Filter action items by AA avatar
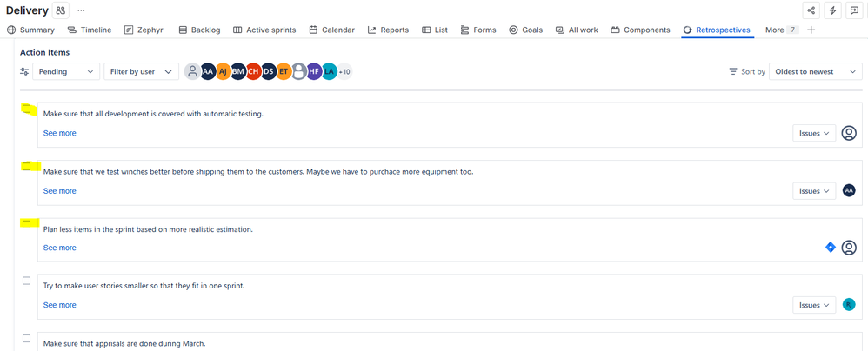The image size is (868, 351). (208, 71)
